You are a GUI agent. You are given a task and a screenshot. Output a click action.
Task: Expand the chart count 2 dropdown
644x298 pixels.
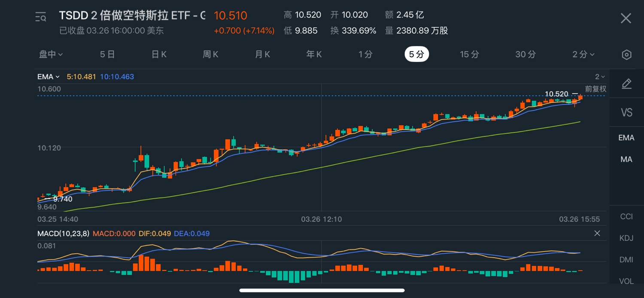tap(600, 77)
